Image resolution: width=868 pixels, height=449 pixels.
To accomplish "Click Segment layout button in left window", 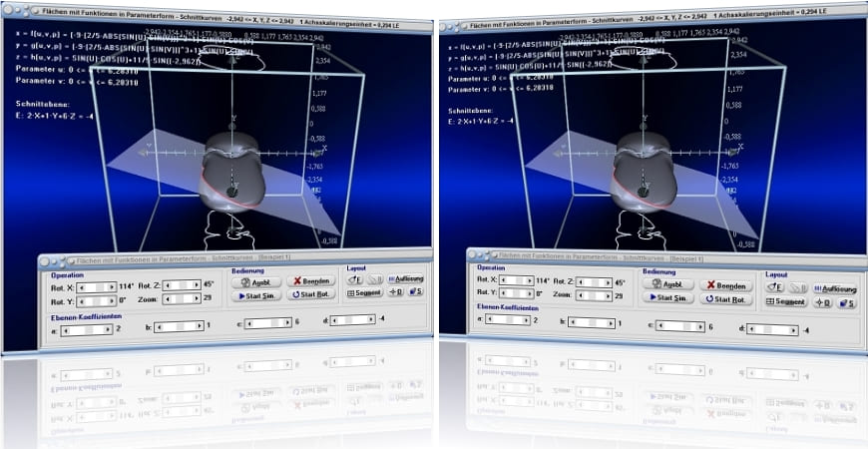I will pyautogui.click(x=365, y=293).
